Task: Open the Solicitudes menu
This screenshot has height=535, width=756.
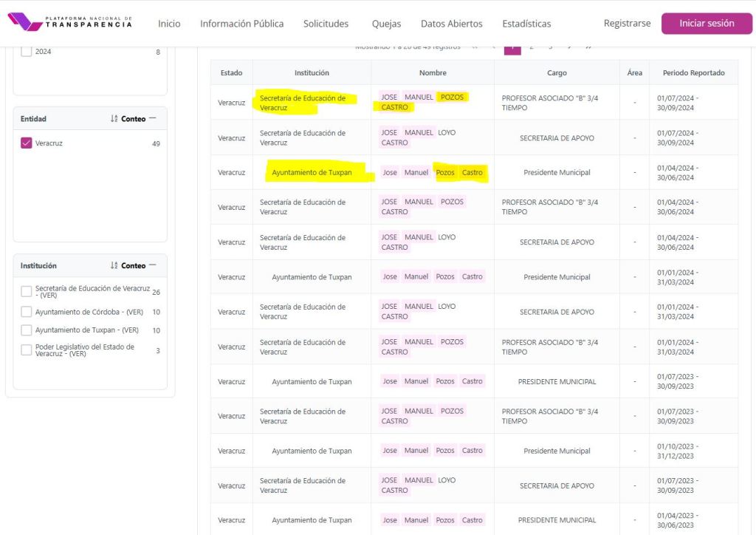Action: (x=326, y=24)
